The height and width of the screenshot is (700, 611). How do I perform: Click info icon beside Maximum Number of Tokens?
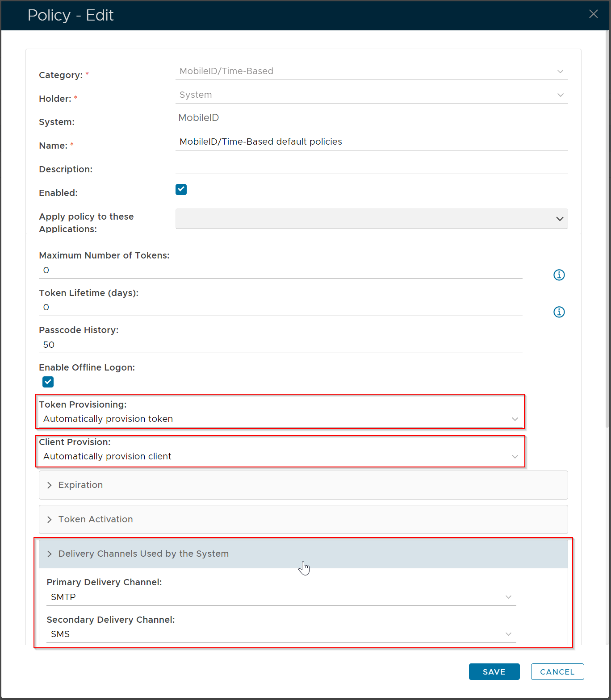[x=559, y=275]
